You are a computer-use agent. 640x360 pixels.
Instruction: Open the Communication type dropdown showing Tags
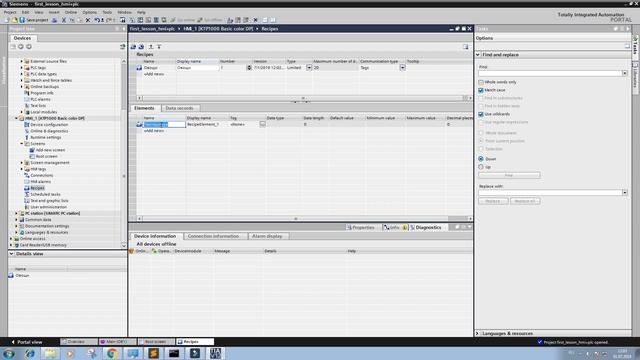click(402, 68)
